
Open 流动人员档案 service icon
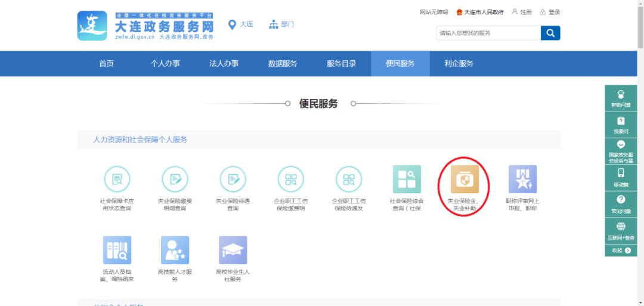tap(117, 250)
